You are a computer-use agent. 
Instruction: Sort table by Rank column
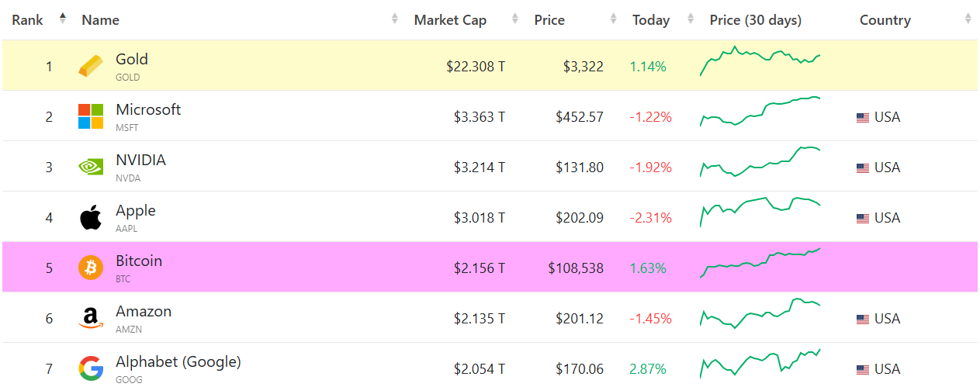(28, 20)
